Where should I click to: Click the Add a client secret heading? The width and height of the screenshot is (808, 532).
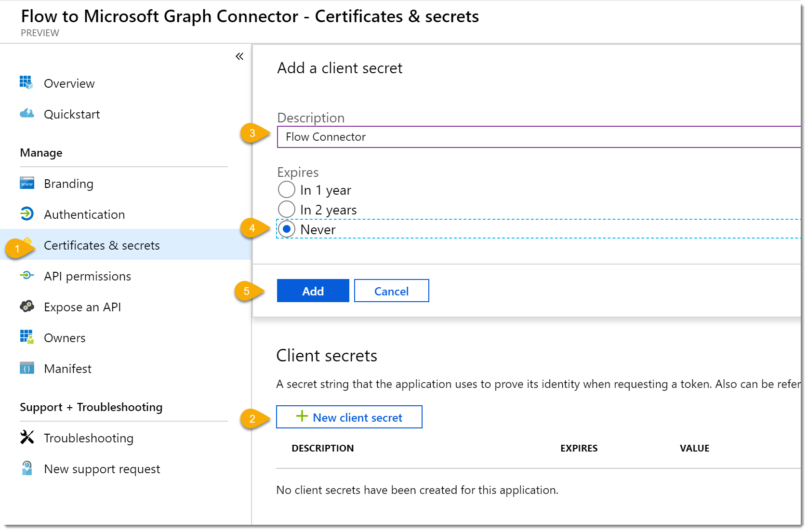coord(339,68)
